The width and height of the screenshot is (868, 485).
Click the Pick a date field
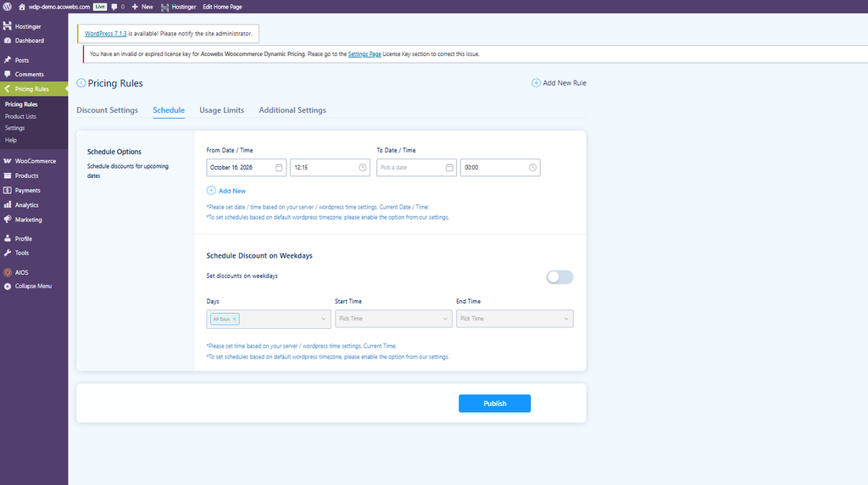click(416, 167)
